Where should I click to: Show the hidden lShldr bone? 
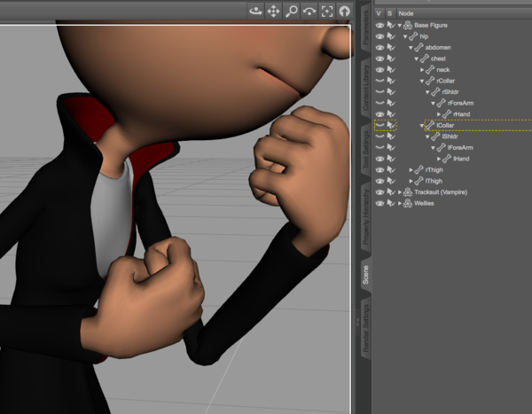pyautogui.click(x=379, y=137)
